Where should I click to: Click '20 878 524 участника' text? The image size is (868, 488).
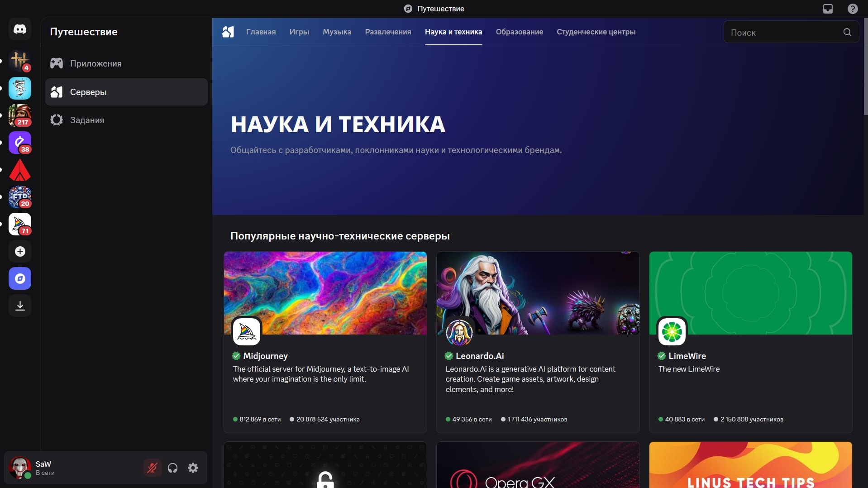point(328,419)
